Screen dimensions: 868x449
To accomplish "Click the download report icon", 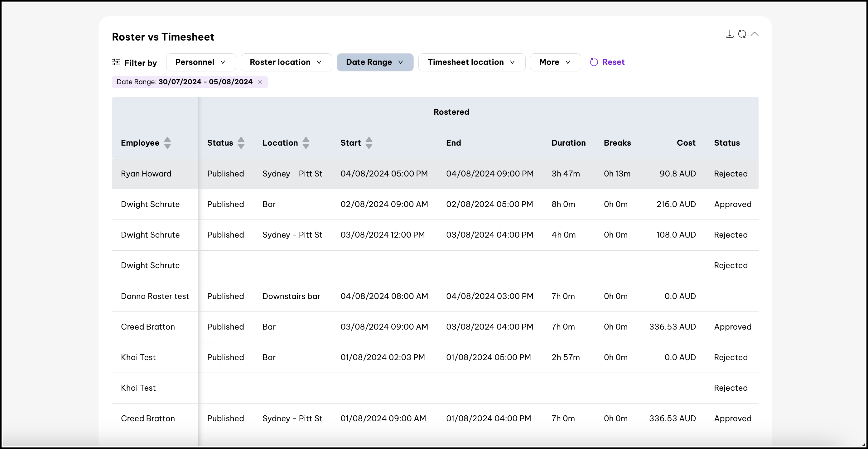I will click(x=729, y=34).
